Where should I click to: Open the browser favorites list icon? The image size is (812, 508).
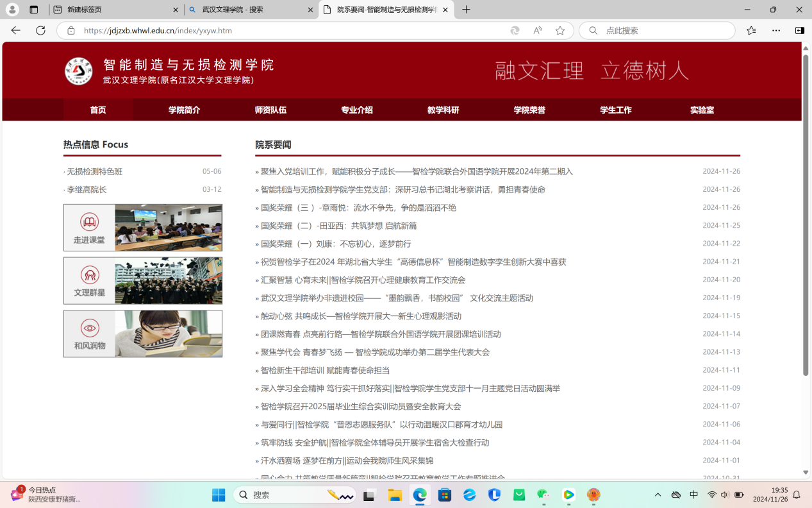[751, 30]
